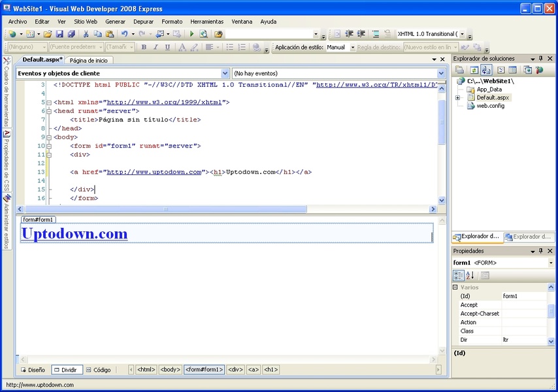Screen dimensions: 558x392
Task: Sort properties alphabetically with the A-Z icon
Action: click(470, 275)
